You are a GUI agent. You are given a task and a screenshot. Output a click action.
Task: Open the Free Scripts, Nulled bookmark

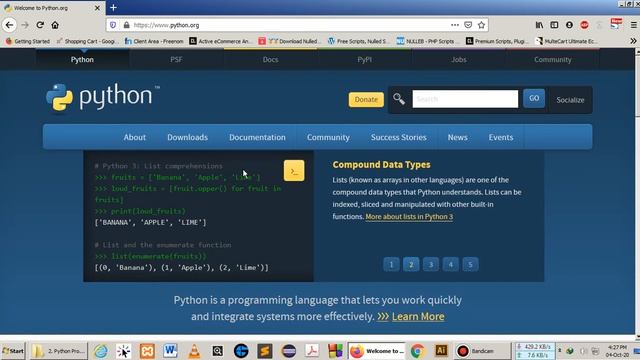point(358,41)
